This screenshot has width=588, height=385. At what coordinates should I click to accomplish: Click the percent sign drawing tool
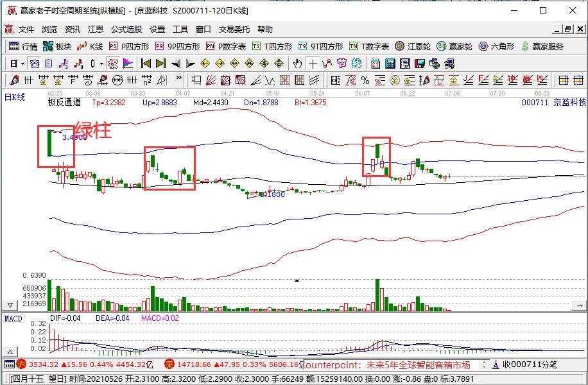365,80
